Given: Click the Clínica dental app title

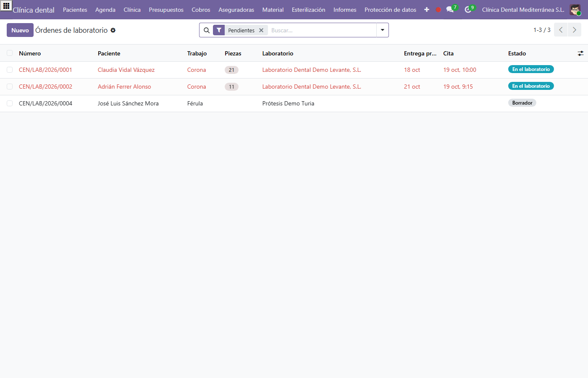Looking at the screenshot, I should click(34, 10).
